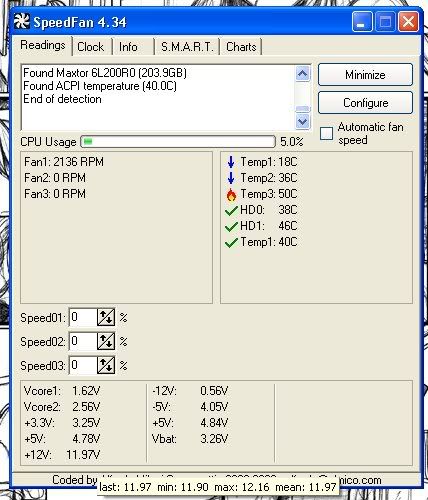Click the green checkmark beside Temp1 40C
This screenshot has height=500, width=428.
point(231,243)
